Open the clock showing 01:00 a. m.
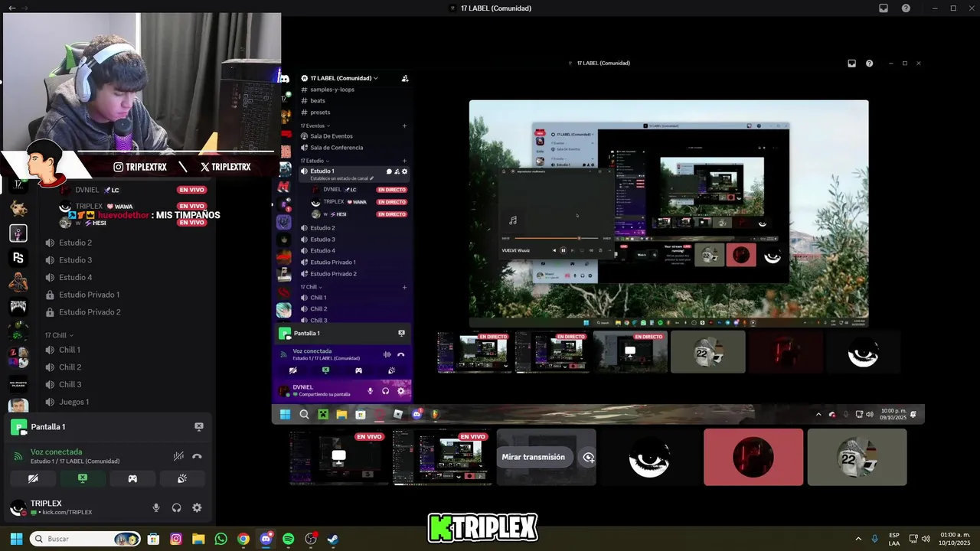 pyautogui.click(x=955, y=539)
